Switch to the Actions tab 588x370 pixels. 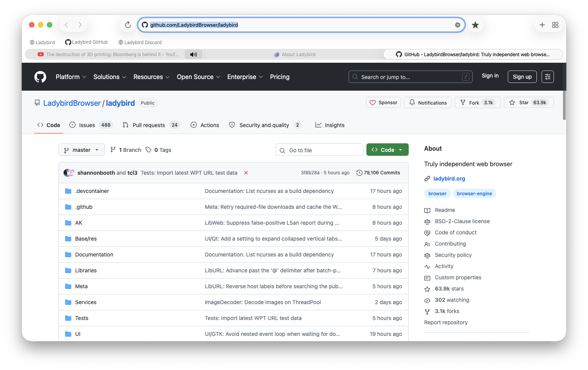pyautogui.click(x=205, y=125)
